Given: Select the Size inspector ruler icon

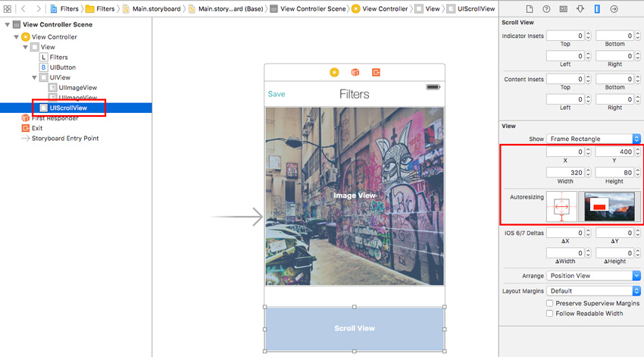Looking at the screenshot, I should (597, 8).
